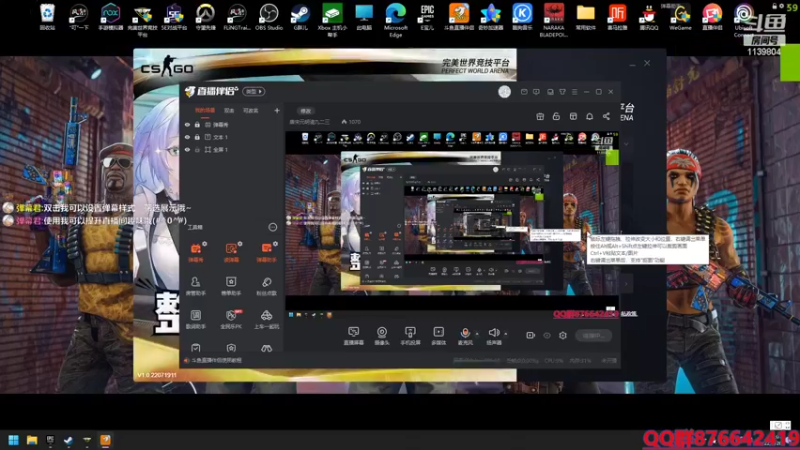Click the gift box icon in 直播伴侣

click(x=540, y=116)
